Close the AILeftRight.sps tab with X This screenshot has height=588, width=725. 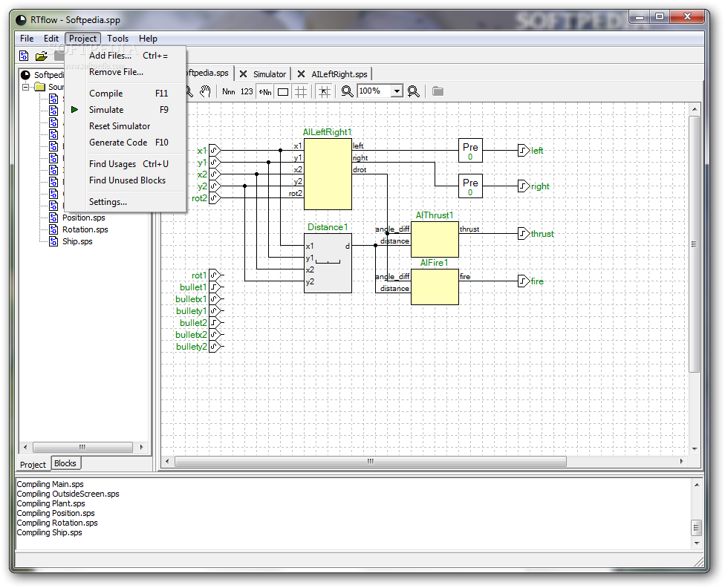pyautogui.click(x=301, y=74)
